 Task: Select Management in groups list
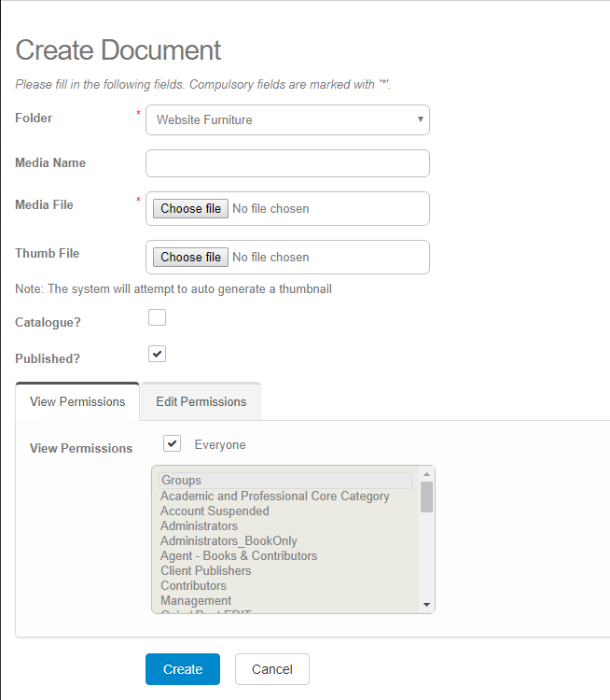(196, 600)
